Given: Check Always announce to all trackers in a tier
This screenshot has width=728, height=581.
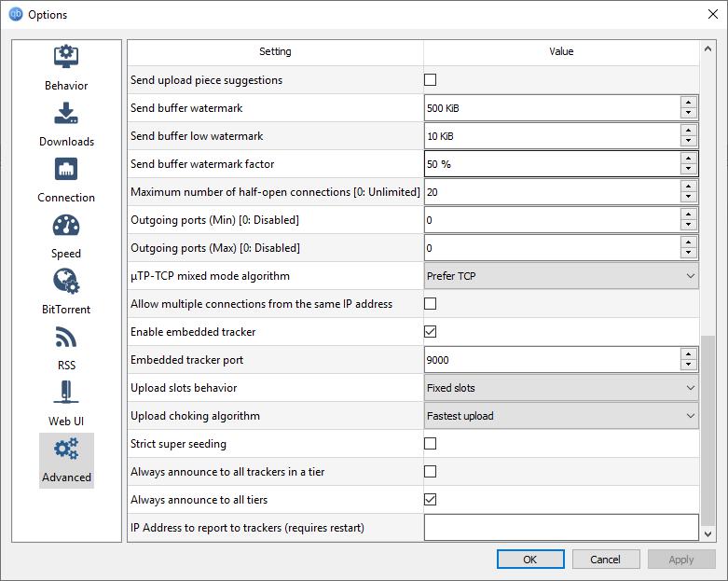Looking at the screenshot, I should [431, 471].
